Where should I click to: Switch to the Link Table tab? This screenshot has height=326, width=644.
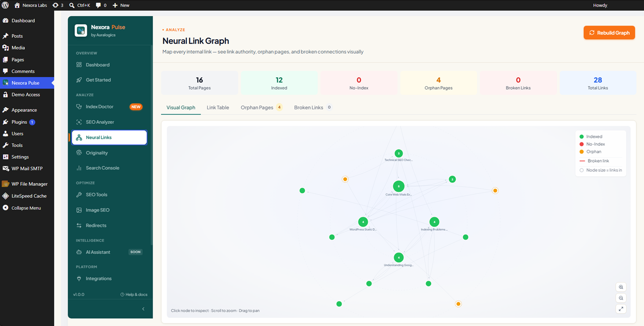(218, 108)
